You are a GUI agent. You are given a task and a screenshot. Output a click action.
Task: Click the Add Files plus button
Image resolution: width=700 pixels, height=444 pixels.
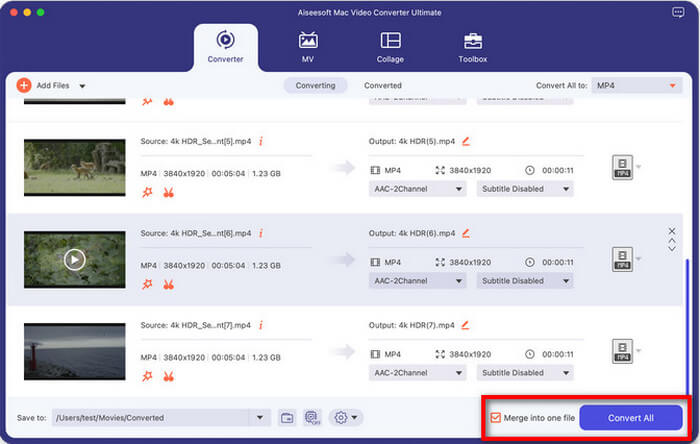pos(24,85)
